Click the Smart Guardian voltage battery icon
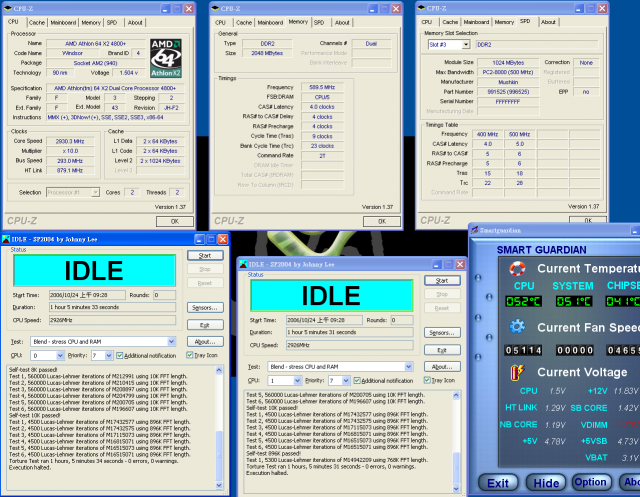640x497 pixels. point(517,372)
